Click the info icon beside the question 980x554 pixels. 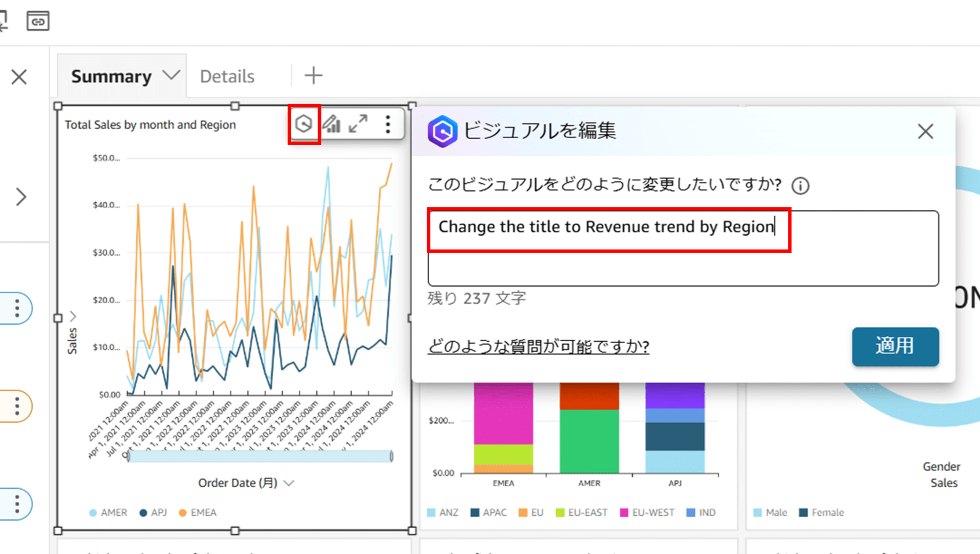click(x=800, y=186)
